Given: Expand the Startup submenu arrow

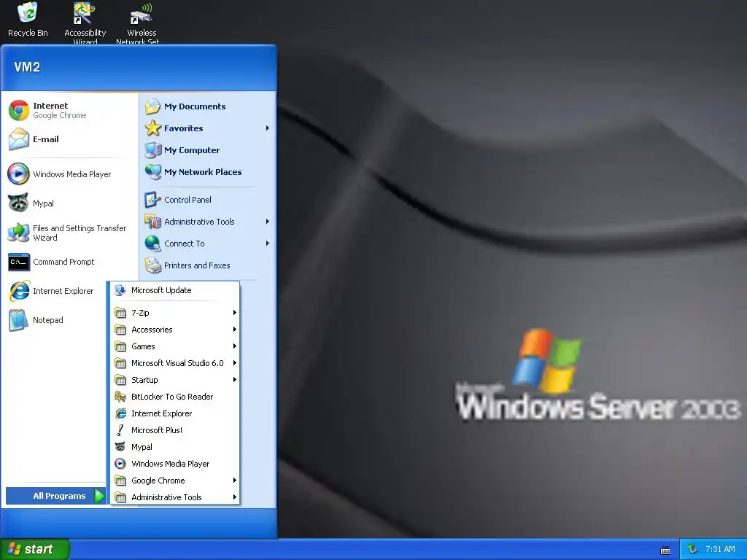Looking at the screenshot, I should [x=234, y=379].
